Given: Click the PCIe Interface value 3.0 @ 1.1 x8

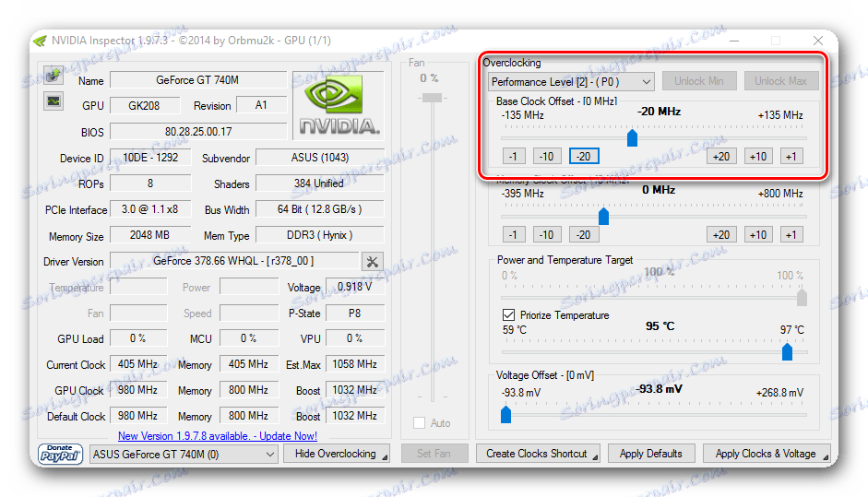Looking at the screenshot, I should [x=150, y=209].
